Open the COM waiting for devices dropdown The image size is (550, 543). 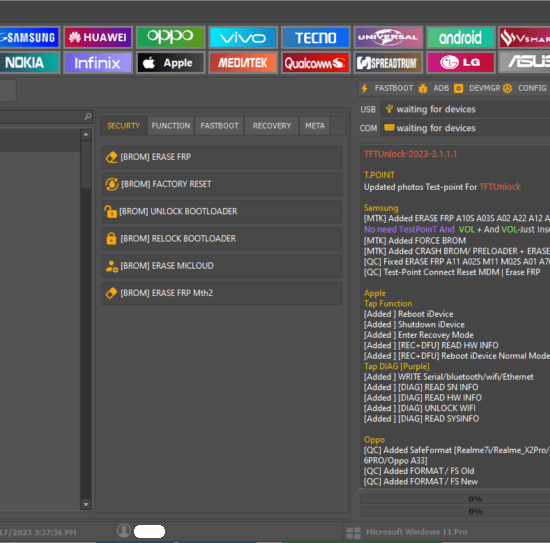pos(465,128)
